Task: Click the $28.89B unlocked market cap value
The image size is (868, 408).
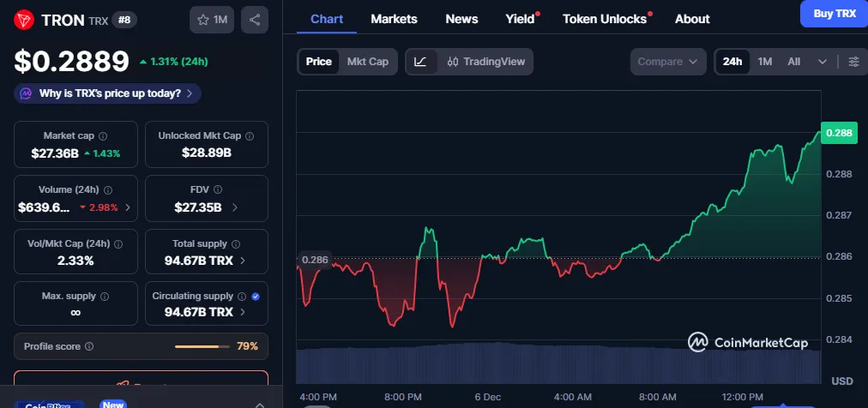Action: pos(207,153)
